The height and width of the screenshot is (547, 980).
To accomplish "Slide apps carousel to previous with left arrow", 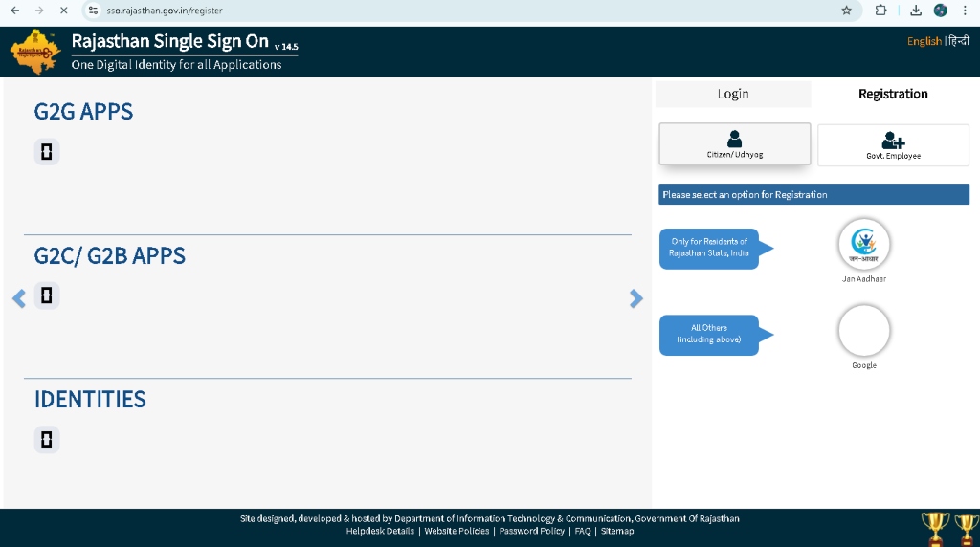I will (x=19, y=298).
